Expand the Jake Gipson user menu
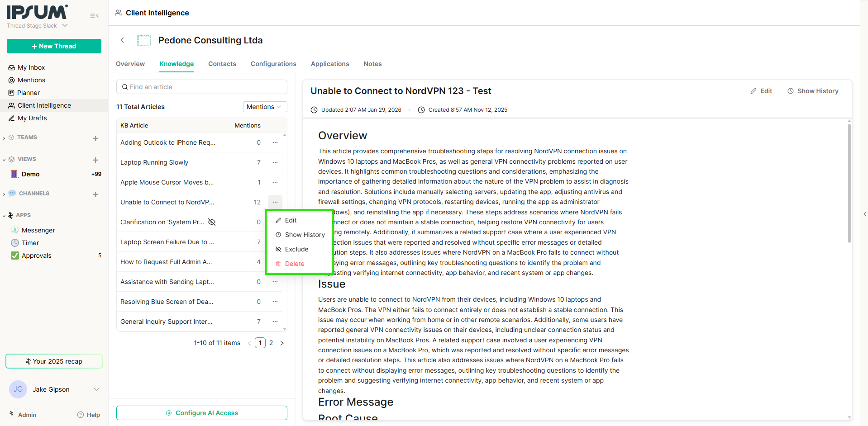 tap(96, 389)
